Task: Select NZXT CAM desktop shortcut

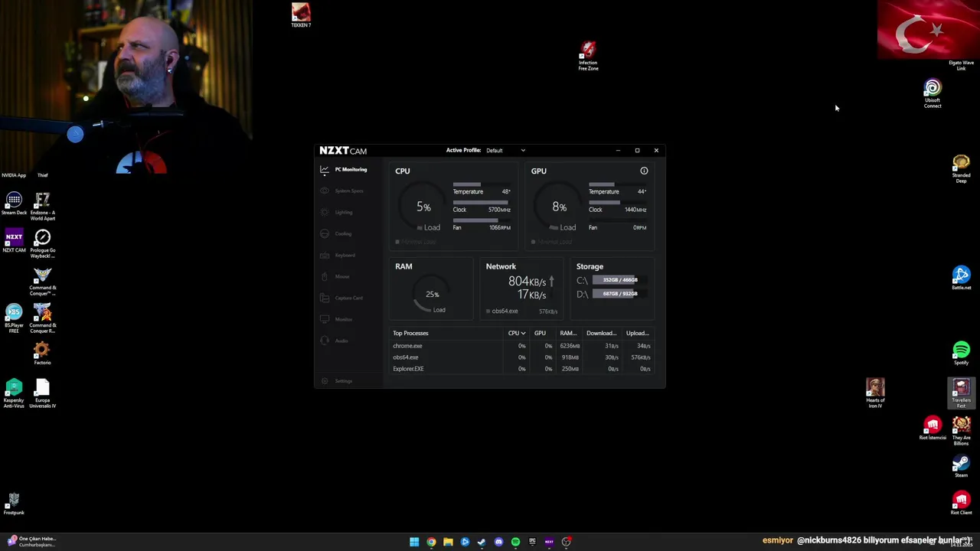Action: coord(14,241)
